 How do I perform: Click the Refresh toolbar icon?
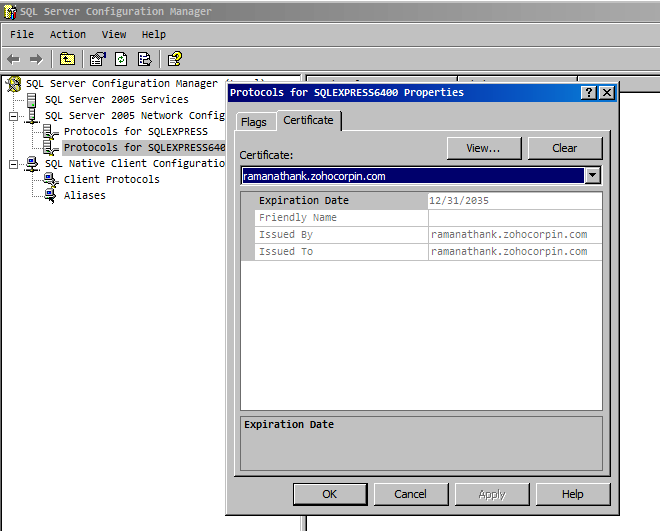coord(121,59)
